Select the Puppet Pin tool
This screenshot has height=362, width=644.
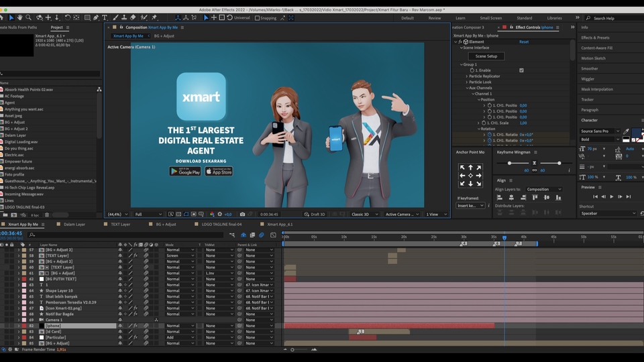pyautogui.click(x=154, y=17)
